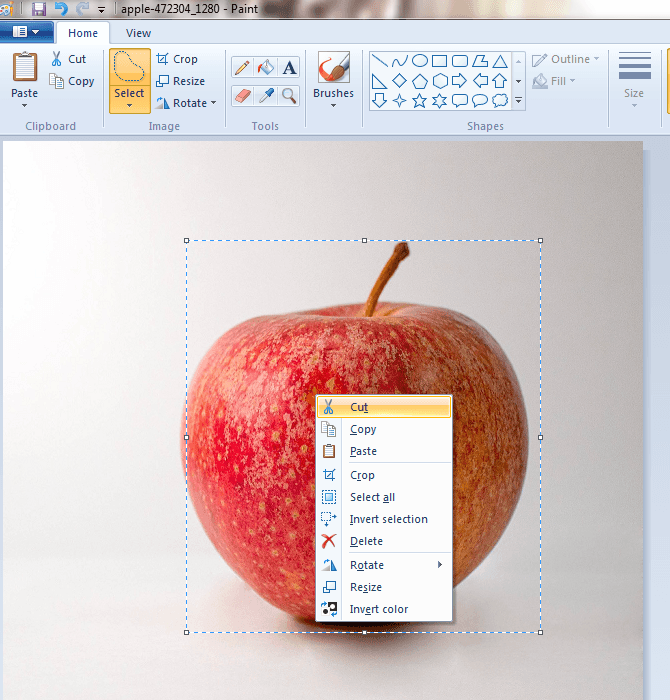This screenshot has width=670, height=700.
Task: Select the Pencil tool
Action: tap(242, 67)
